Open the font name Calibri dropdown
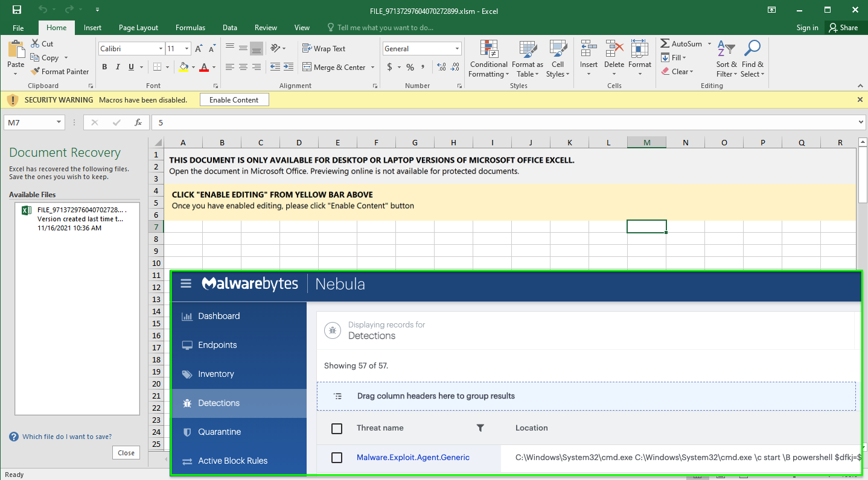The width and height of the screenshot is (868, 480). pyautogui.click(x=161, y=49)
